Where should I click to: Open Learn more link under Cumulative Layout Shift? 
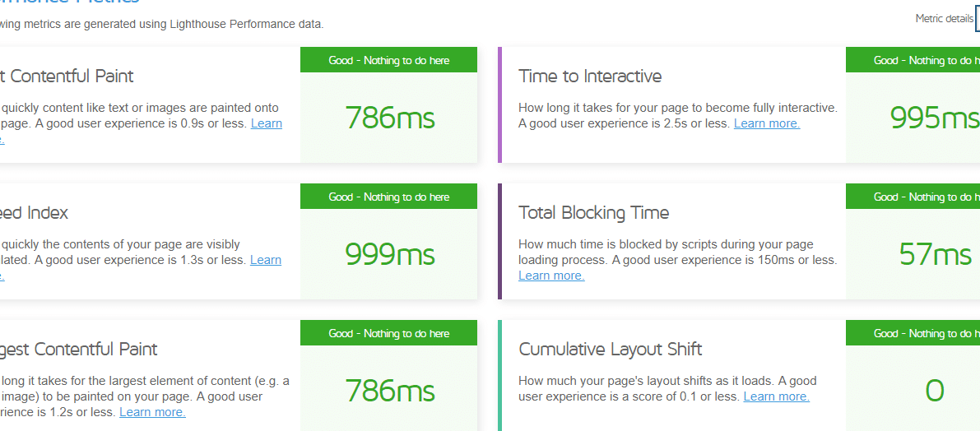[x=776, y=396]
